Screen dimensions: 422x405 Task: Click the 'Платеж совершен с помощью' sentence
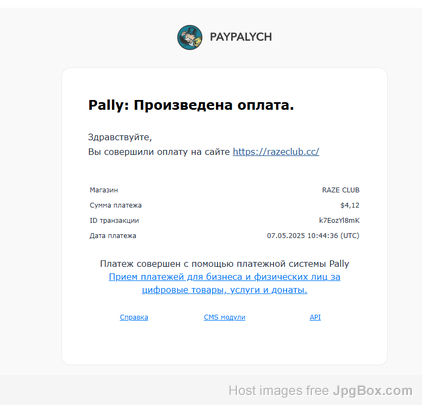[224, 264]
